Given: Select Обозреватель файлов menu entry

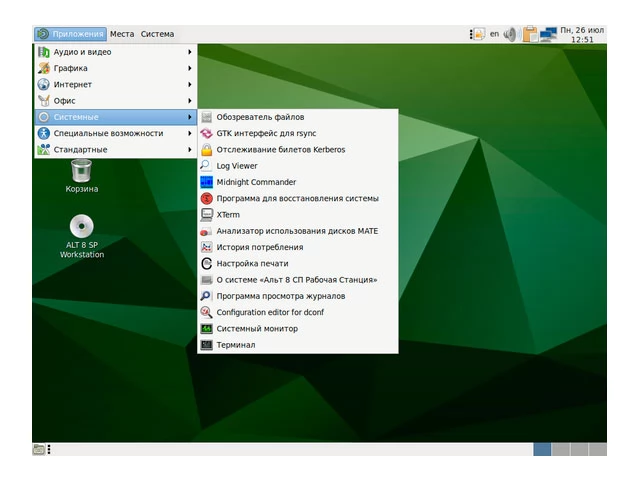Looking at the screenshot, I should point(260,117).
